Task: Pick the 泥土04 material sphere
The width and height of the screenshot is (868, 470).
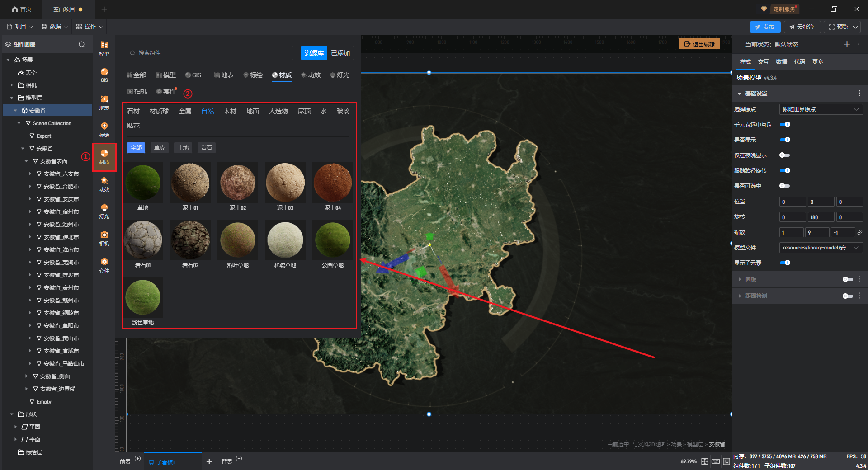Action: tap(332, 183)
